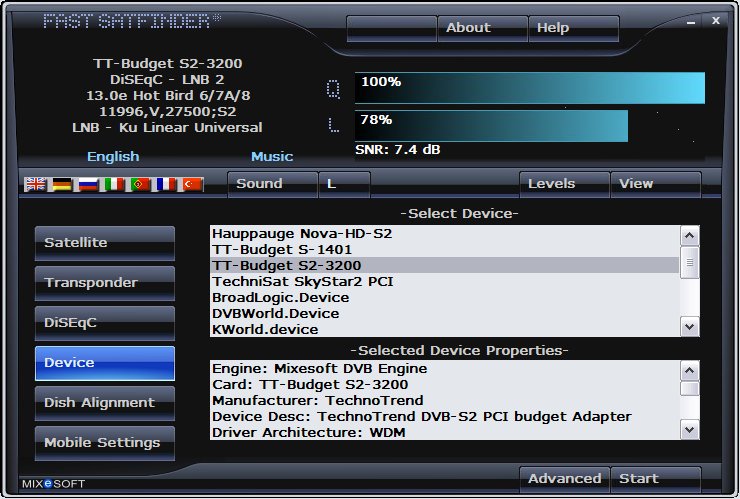Image resolution: width=740 pixels, height=499 pixels.
Task: Click device list scroll up arrow
Action: (x=690, y=236)
